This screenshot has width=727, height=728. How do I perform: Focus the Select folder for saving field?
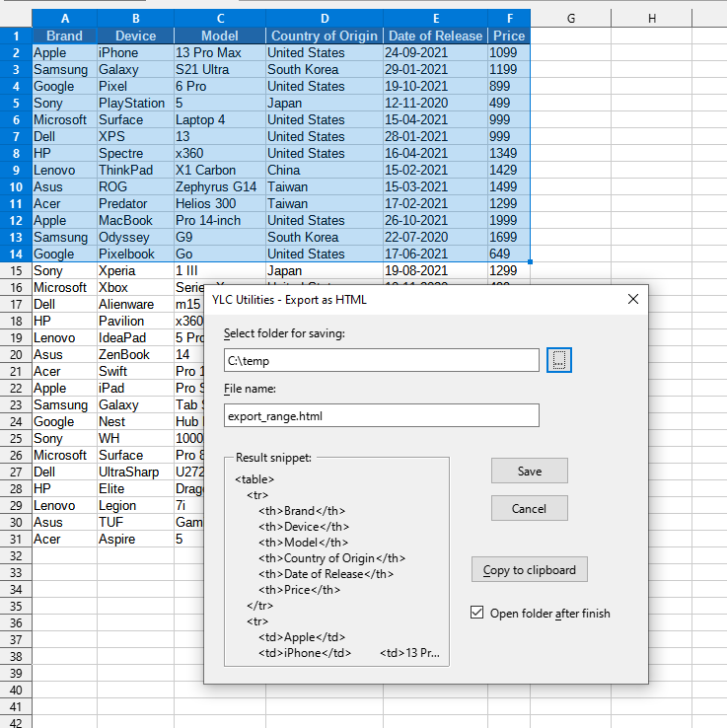pos(381,360)
